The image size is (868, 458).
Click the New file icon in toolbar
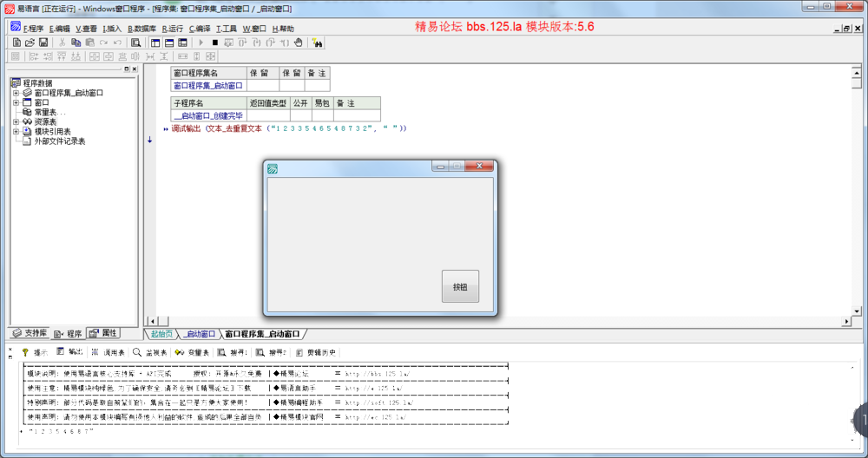[x=16, y=42]
